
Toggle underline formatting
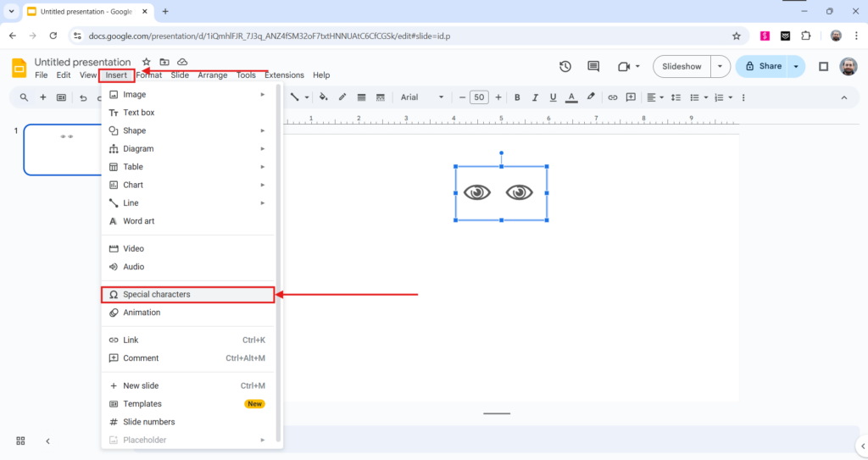(x=553, y=97)
